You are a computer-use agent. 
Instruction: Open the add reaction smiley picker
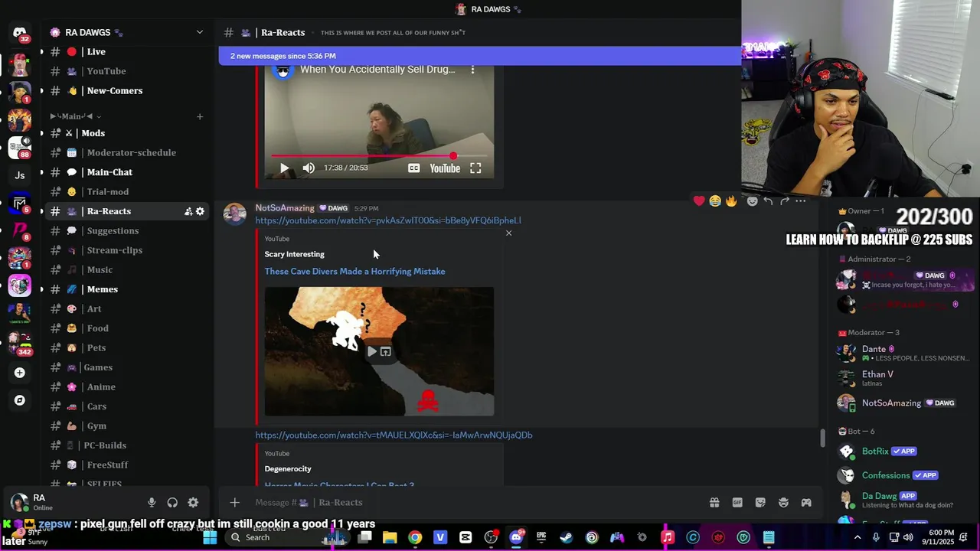tap(752, 201)
